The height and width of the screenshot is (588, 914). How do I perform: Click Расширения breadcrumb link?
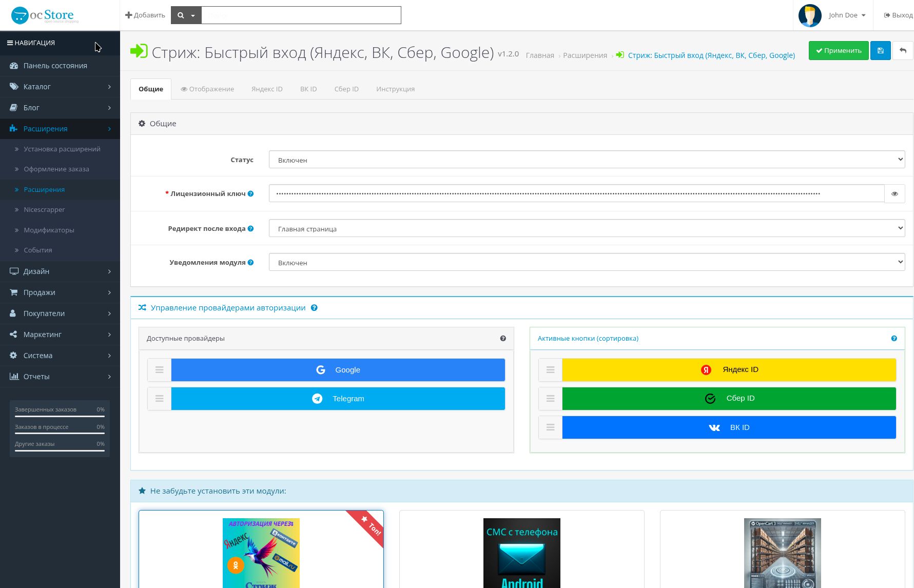pos(585,55)
